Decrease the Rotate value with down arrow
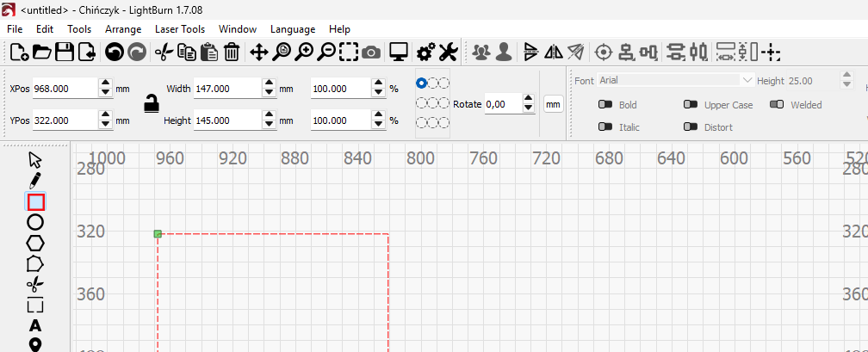Screen dimensions: 868x352 [527, 108]
